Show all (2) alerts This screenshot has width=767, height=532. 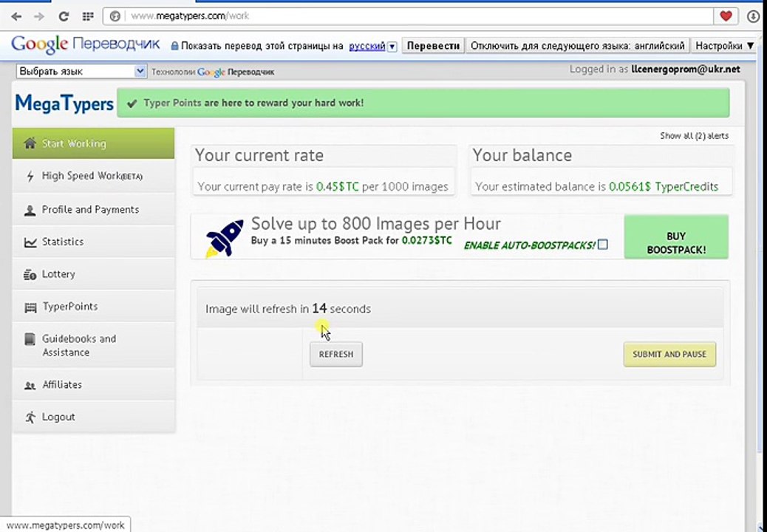(694, 136)
